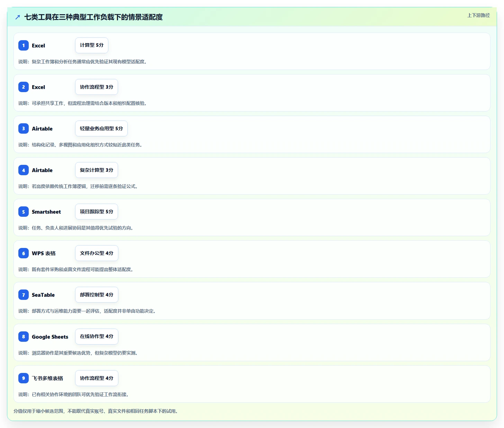504x428 pixels.
Task: Click the footer disclaimer starting 分值仅用于缩小候选范围
Action: click(96, 411)
